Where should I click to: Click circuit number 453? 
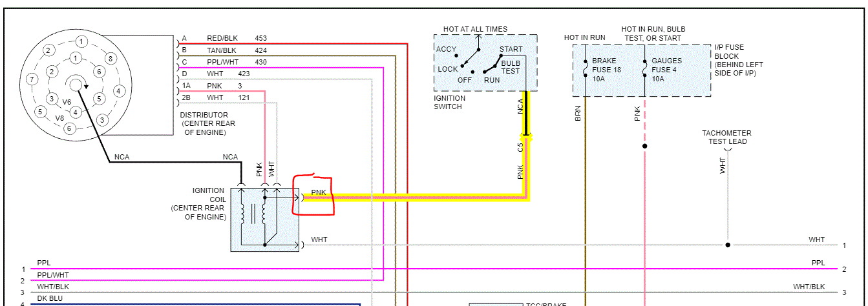point(261,38)
